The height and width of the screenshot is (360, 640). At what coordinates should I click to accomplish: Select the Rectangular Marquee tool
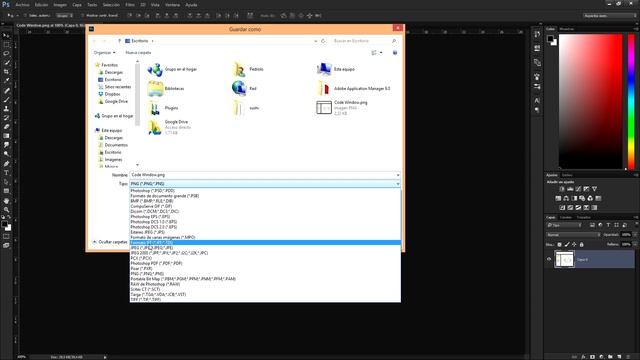coord(6,44)
